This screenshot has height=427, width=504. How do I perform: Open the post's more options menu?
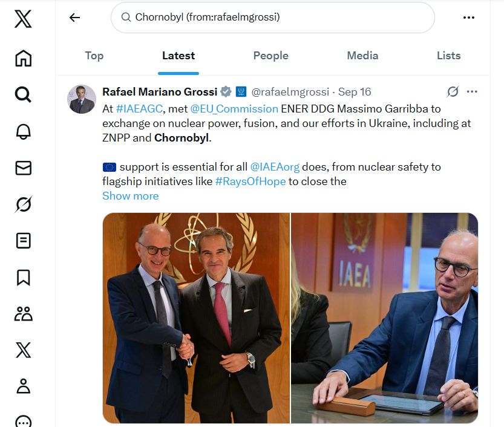click(473, 92)
